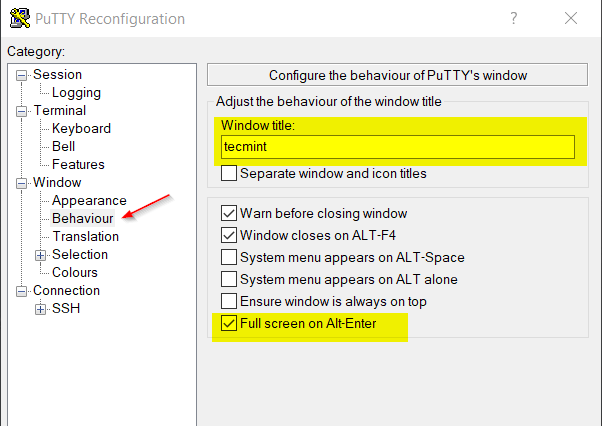Expand the Selection tree node

(x=41, y=255)
